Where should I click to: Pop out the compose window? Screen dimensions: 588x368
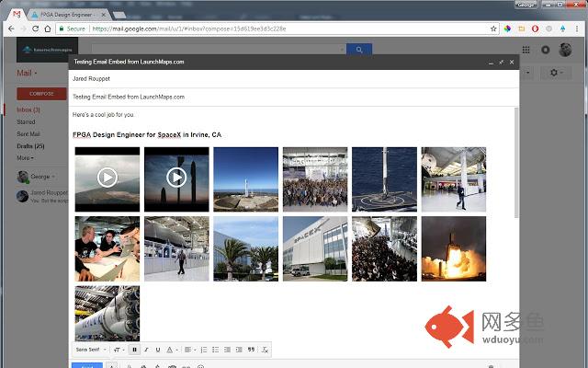pos(501,62)
